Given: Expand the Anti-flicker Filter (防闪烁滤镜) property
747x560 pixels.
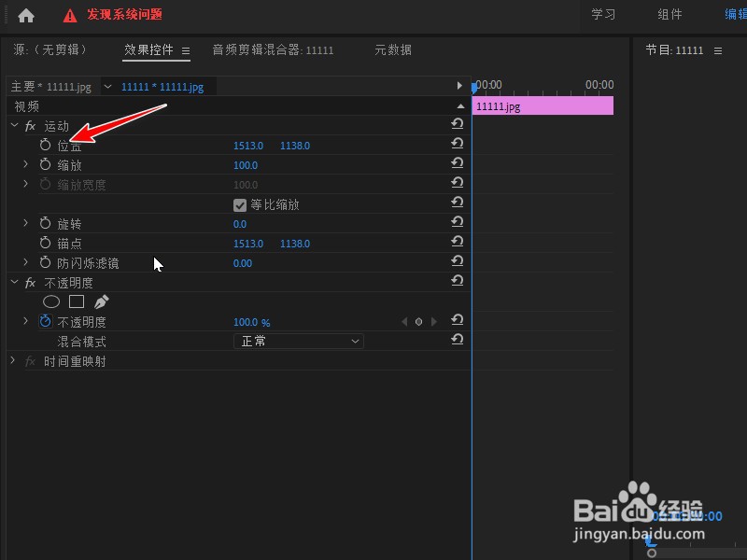Looking at the screenshot, I should click(26, 262).
